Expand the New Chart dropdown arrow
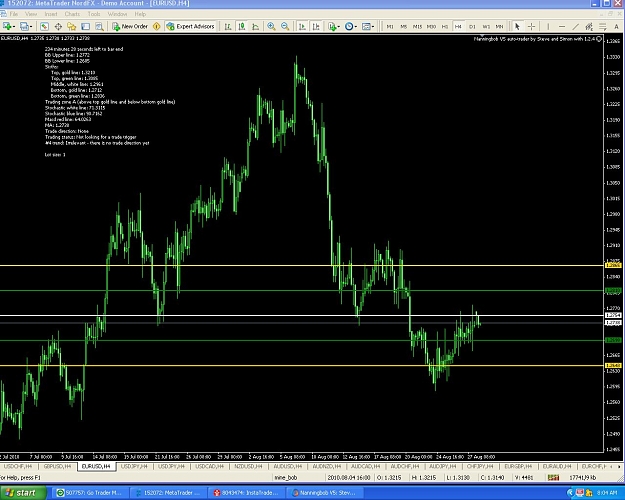The height and width of the screenshot is (500, 625). pos(14,27)
